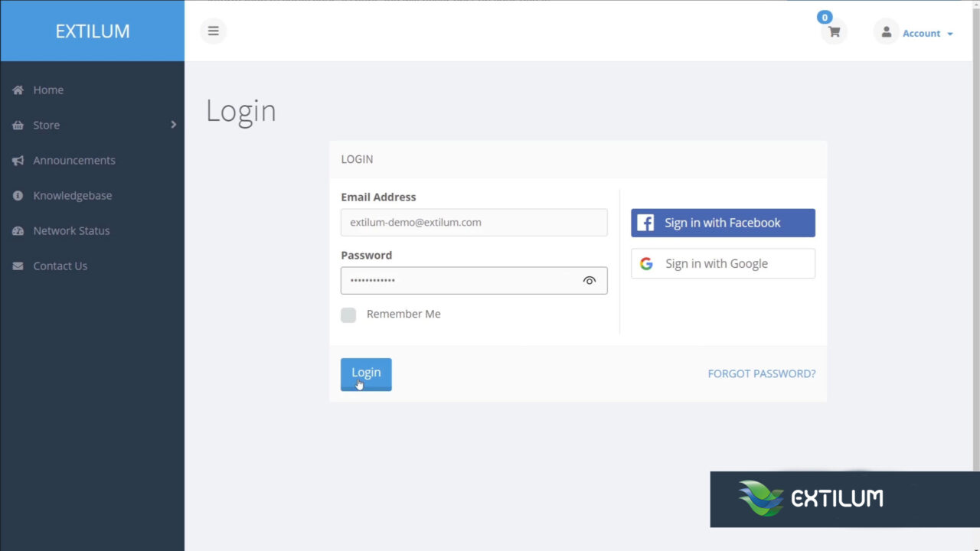Screen dimensions: 980x551
Task: Click the Contact Us envelope icon
Action: pyautogui.click(x=18, y=266)
